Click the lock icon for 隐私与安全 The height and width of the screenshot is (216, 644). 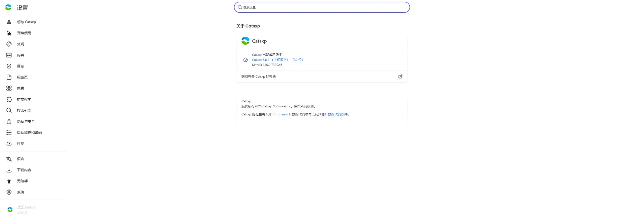pos(9,121)
